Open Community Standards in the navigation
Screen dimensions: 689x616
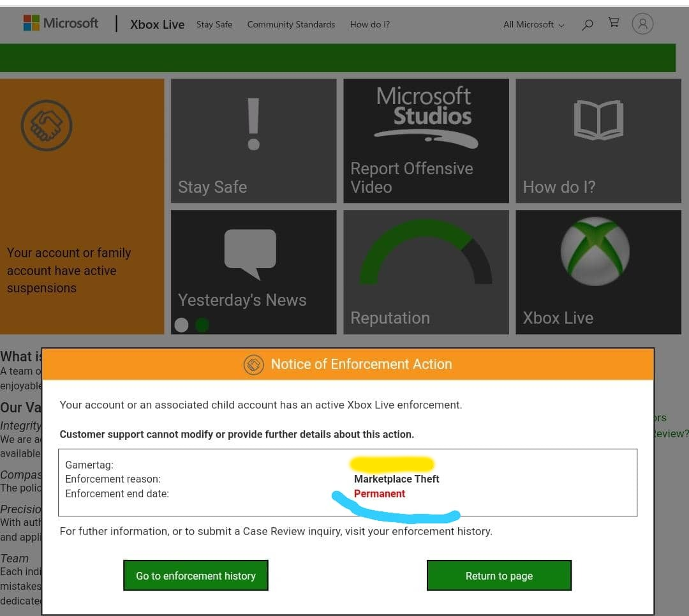click(x=291, y=25)
